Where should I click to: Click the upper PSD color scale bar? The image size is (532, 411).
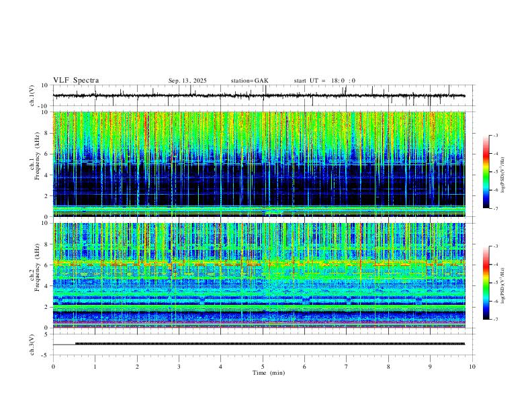coord(486,172)
